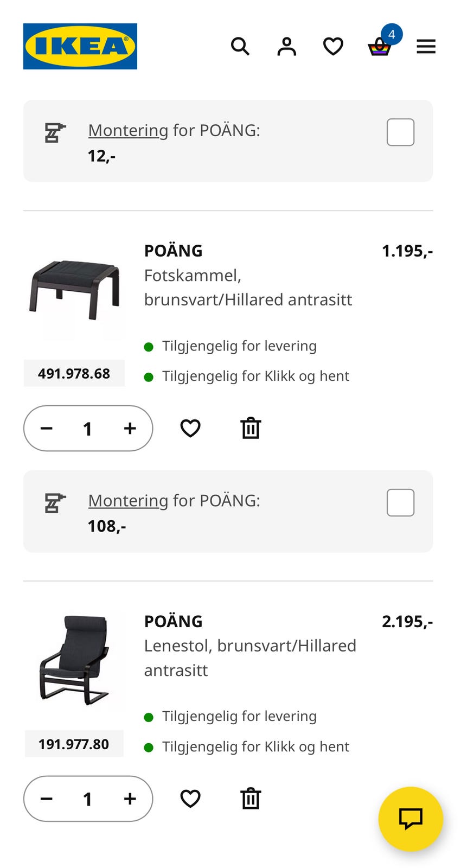
Task: Open the hamburger menu
Action: pos(426,46)
